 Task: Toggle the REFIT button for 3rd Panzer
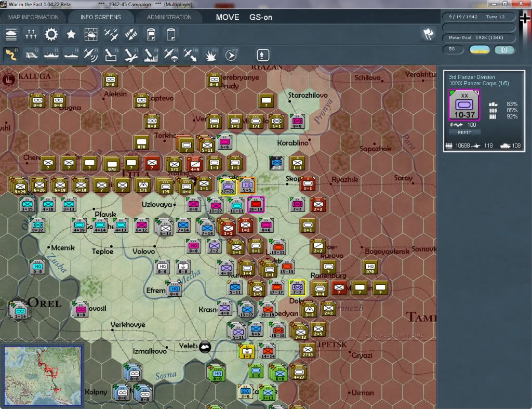(464, 133)
